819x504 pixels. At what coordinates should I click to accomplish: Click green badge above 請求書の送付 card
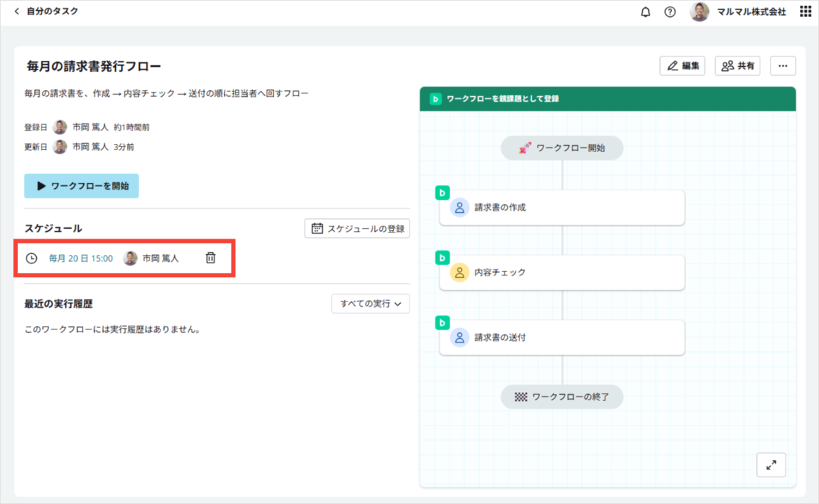point(442,323)
